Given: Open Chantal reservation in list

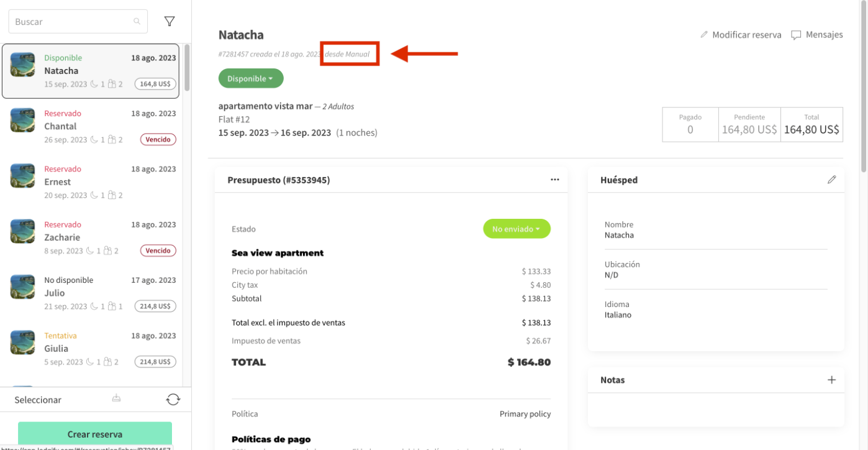Looking at the screenshot, I should click(93, 126).
